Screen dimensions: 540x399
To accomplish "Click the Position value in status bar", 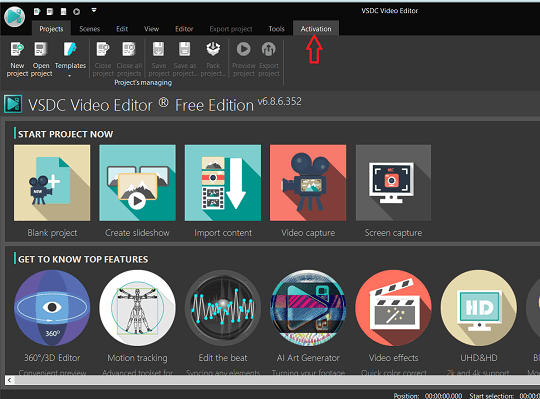I will (x=444, y=396).
